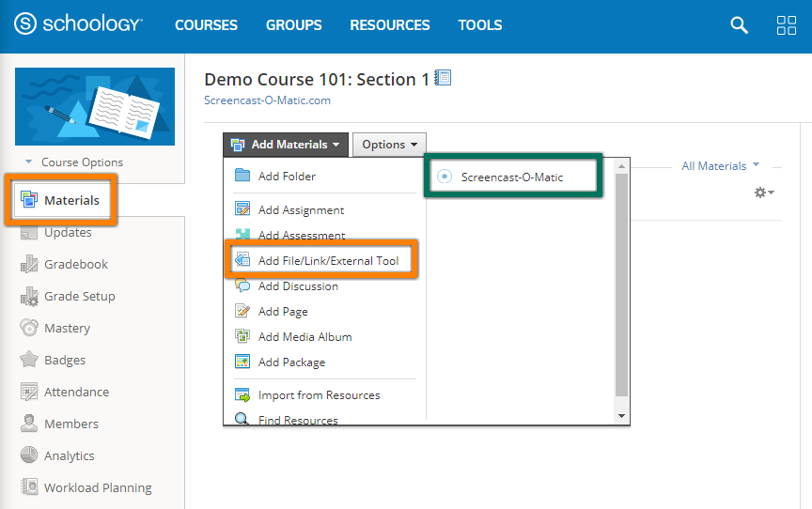
Task: Click the Materials sidebar icon
Action: click(x=29, y=200)
